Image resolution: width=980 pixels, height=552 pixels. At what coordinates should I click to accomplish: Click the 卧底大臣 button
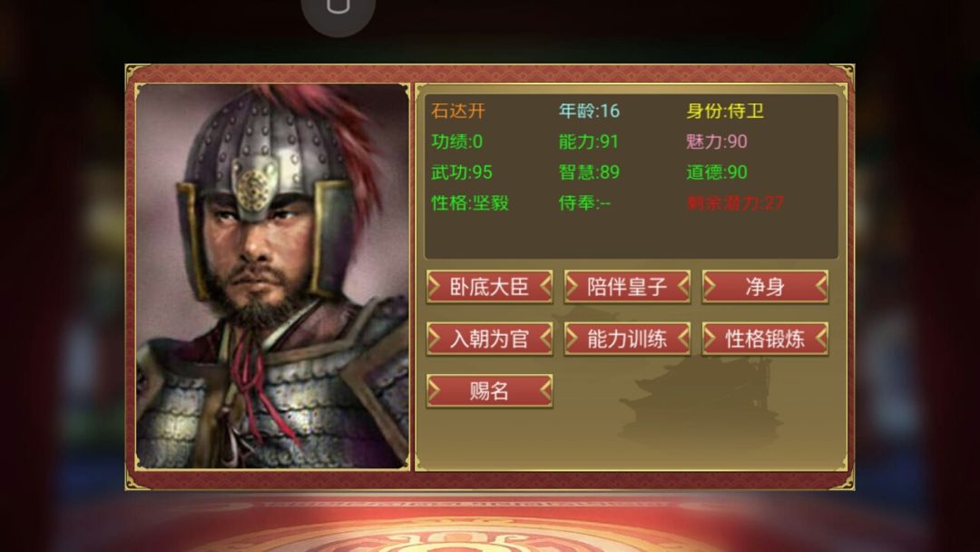pos(489,287)
